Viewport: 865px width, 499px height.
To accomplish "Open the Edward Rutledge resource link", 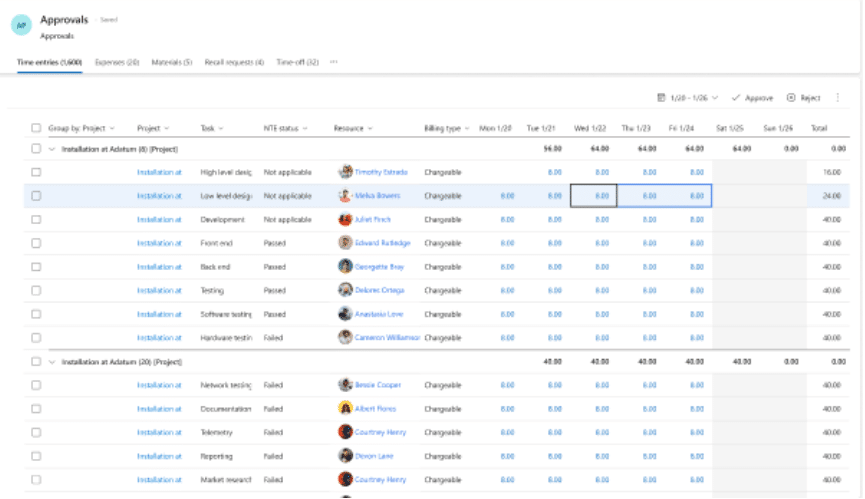I will [382, 243].
